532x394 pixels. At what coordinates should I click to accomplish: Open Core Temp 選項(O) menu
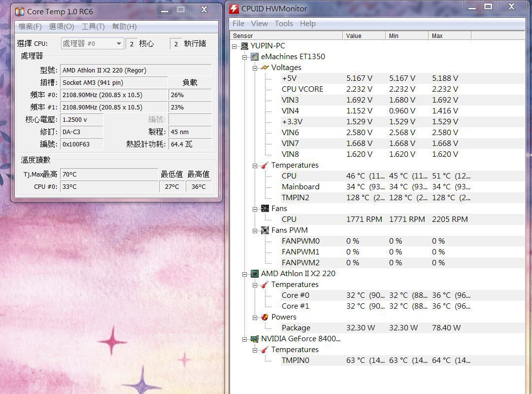(x=62, y=27)
